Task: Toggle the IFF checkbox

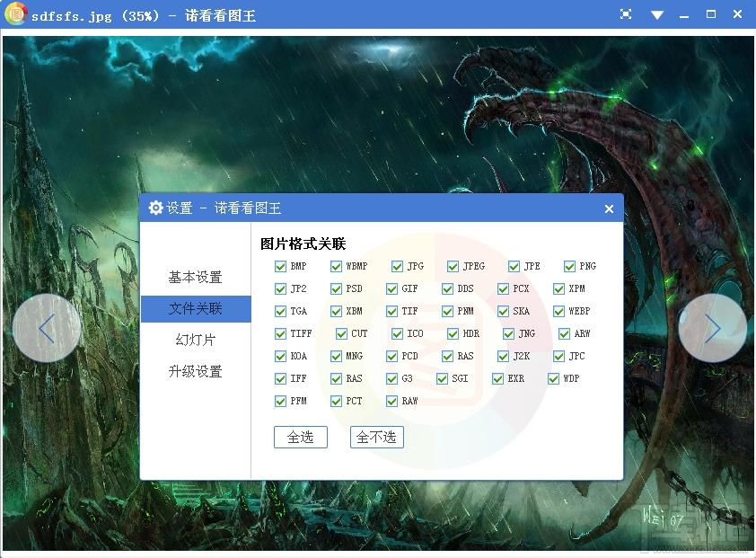Action: coord(280,379)
